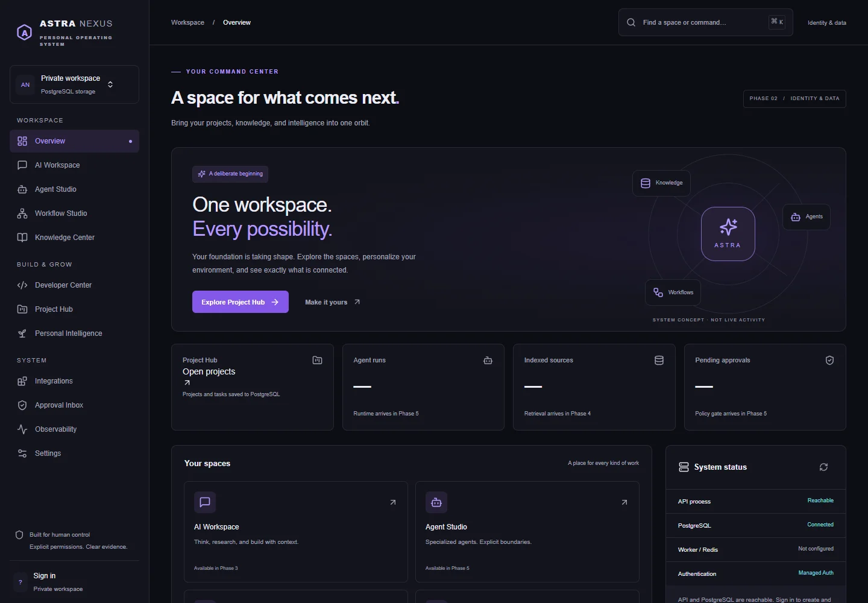The width and height of the screenshot is (868, 603).
Task: Click the human control shield icon
Action: point(19,535)
